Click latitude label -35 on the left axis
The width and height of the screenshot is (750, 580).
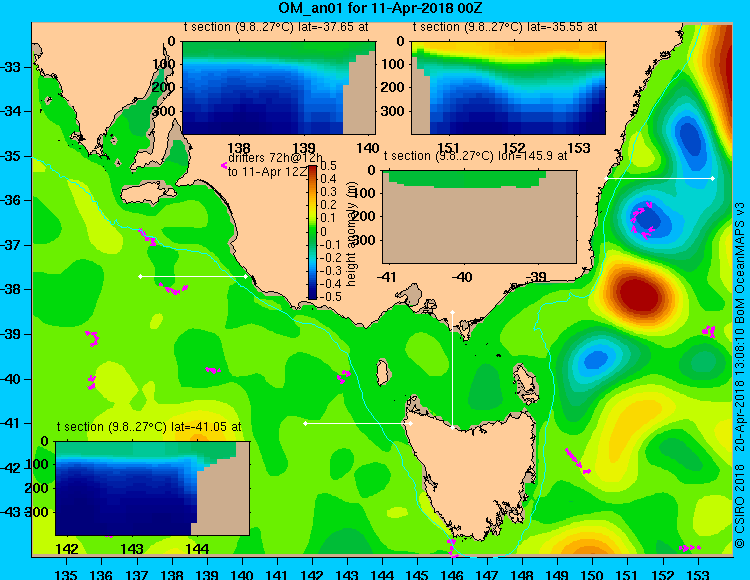[11, 156]
